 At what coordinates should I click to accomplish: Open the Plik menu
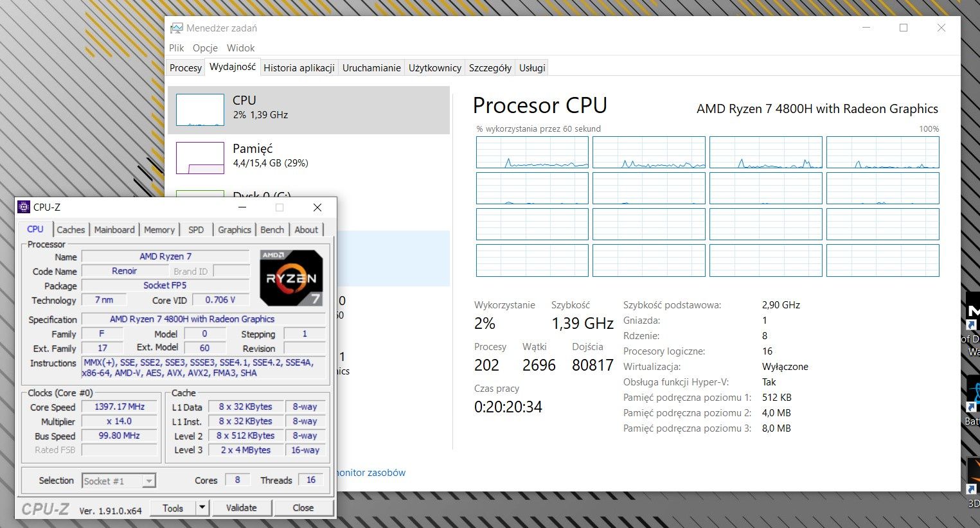coord(177,48)
